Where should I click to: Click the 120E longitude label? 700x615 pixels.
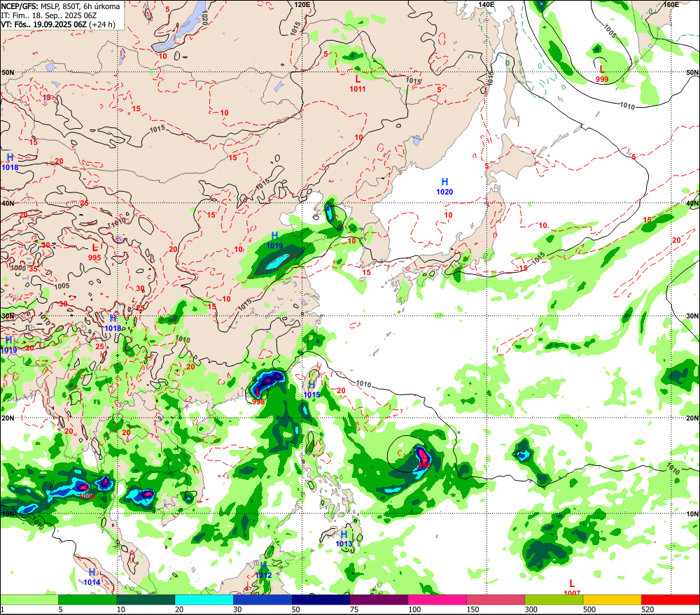tap(302, 4)
